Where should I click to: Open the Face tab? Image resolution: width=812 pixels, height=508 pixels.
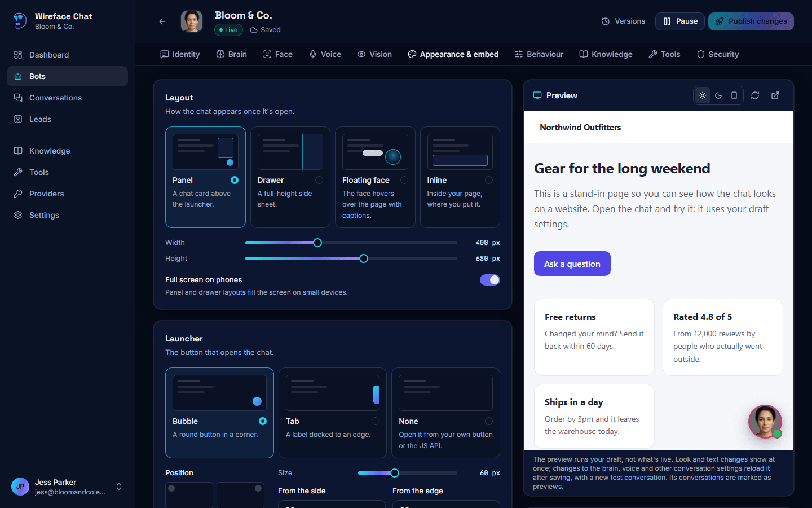[x=277, y=54]
